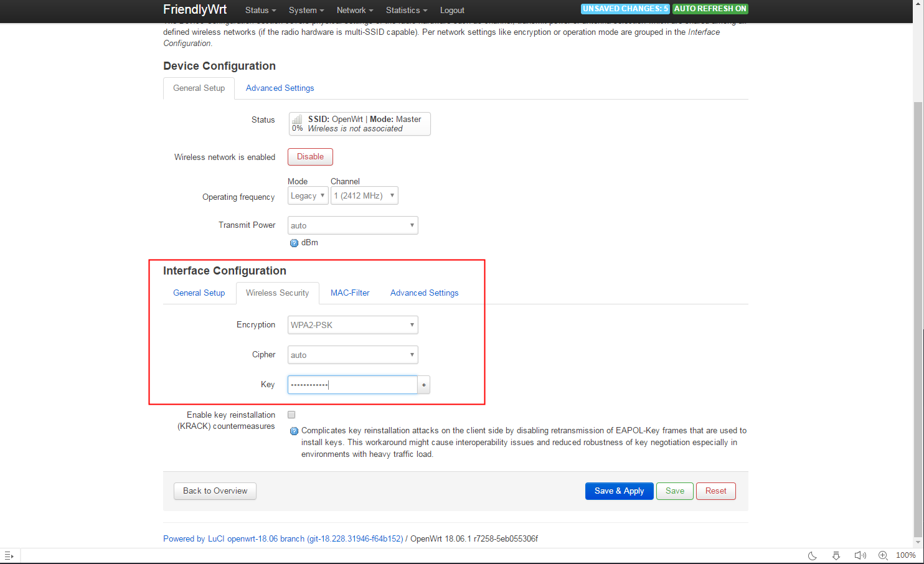Image resolution: width=924 pixels, height=564 pixels.
Task: Click the help icon beside dBm
Action: click(x=294, y=243)
